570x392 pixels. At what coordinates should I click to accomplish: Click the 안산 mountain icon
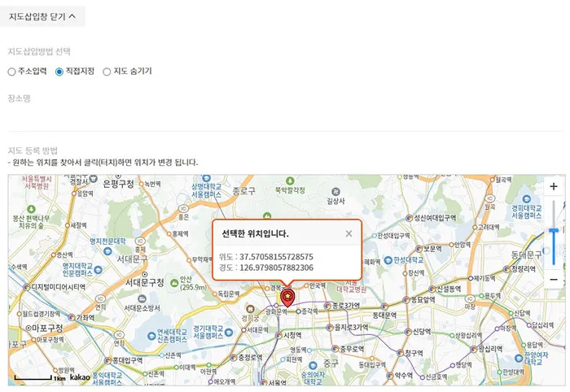(174, 283)
